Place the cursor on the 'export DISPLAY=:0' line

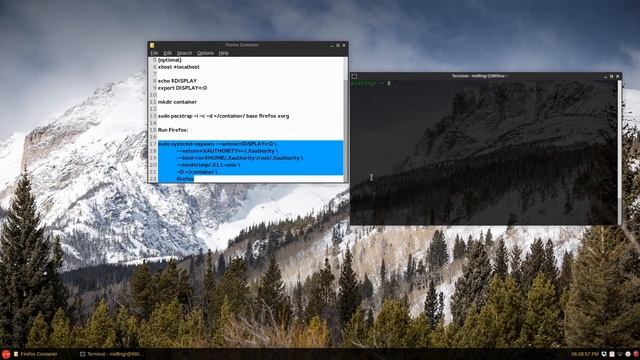coord(182,88)
